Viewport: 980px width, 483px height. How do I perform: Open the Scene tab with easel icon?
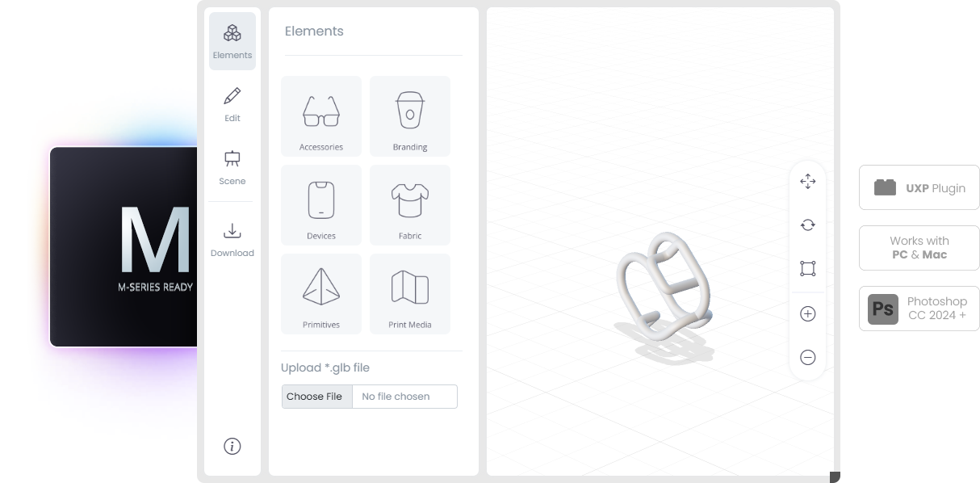coord(232,167)
